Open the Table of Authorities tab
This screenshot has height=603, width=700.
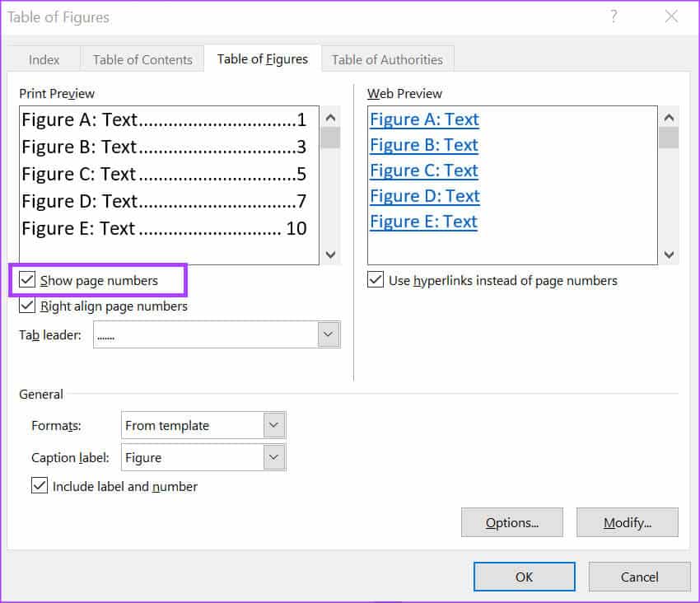pos(387,59)
